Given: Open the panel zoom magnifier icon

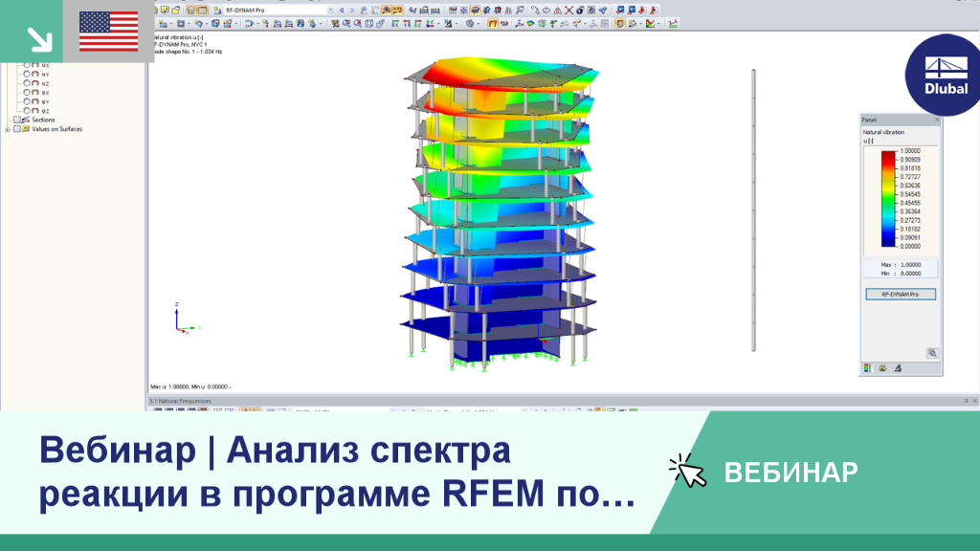Looking at the screenshot, I should (932, 353).
